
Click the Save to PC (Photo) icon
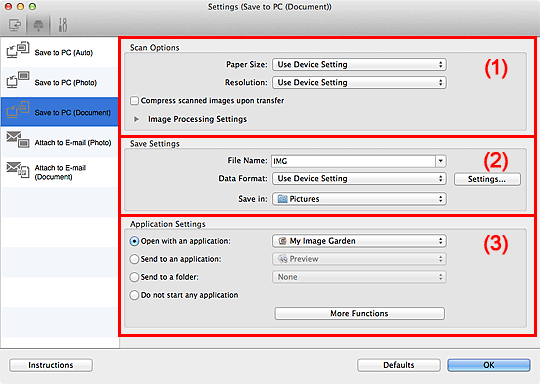[x=18, y=80]
